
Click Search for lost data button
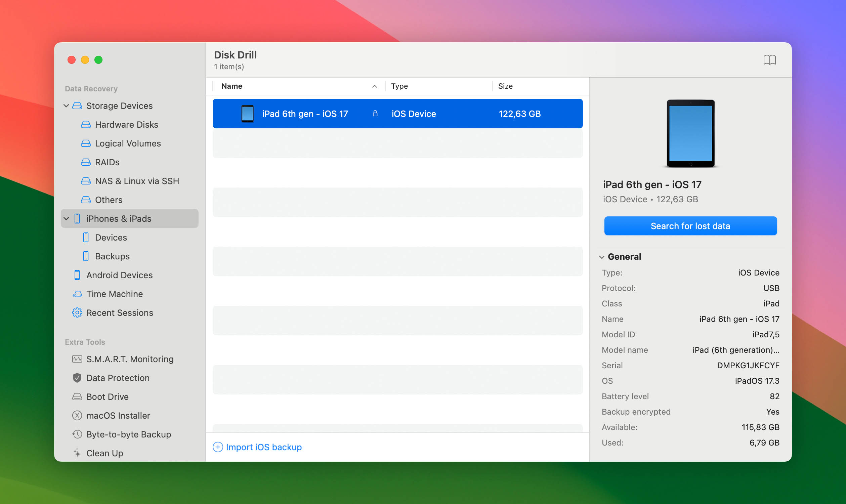click(x=690, y=226)
